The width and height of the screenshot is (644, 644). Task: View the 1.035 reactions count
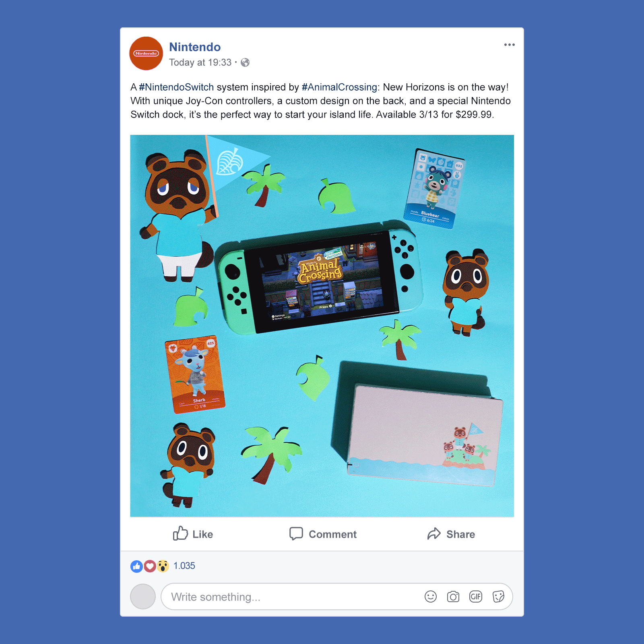[184, 566]
